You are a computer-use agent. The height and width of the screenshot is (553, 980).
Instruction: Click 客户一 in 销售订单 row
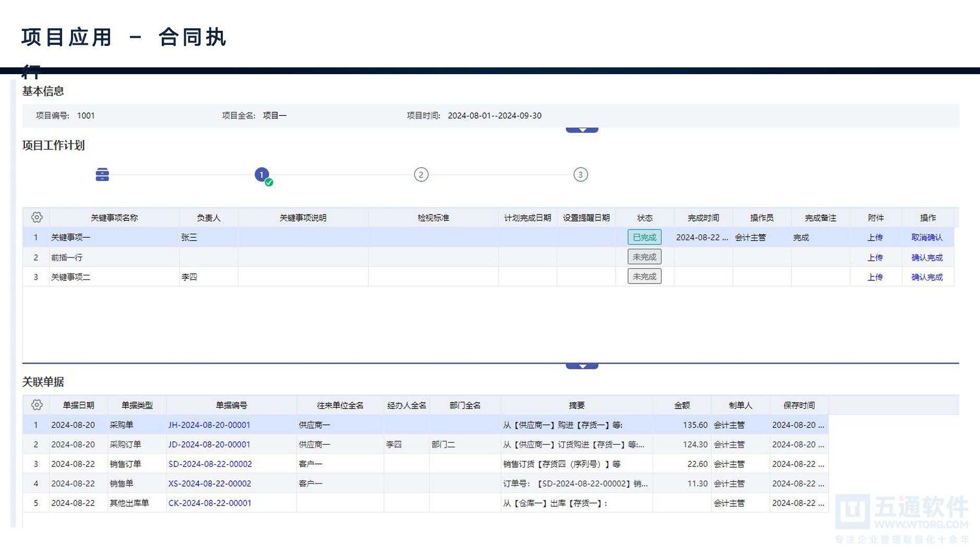340,464
